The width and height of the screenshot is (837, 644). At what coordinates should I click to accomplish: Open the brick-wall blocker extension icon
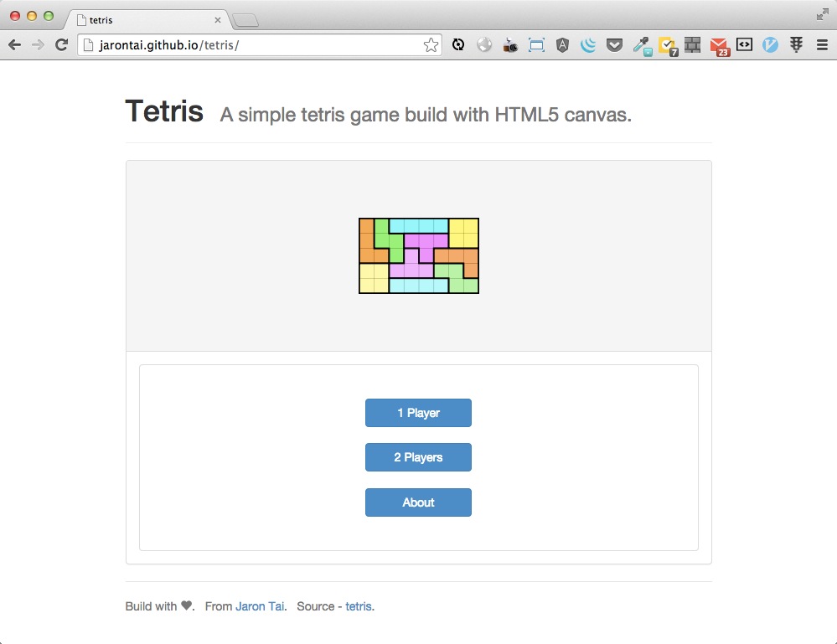tap(692, 44)
